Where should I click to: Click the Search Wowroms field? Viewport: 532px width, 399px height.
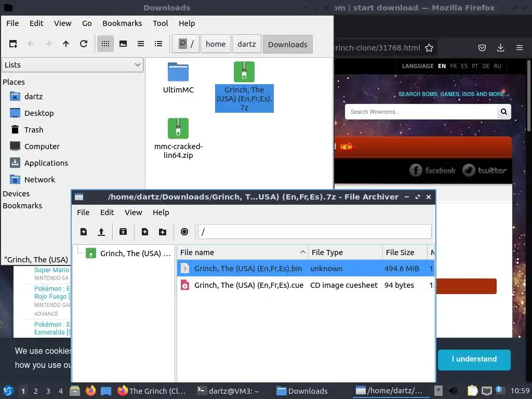pos(421,112)
